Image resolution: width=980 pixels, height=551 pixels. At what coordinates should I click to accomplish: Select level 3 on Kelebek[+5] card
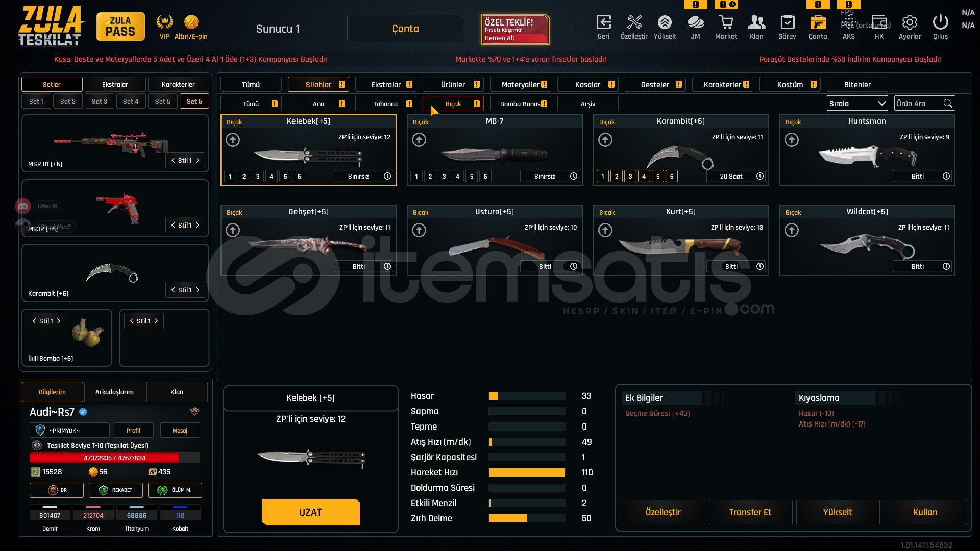[x=258, y=177]
